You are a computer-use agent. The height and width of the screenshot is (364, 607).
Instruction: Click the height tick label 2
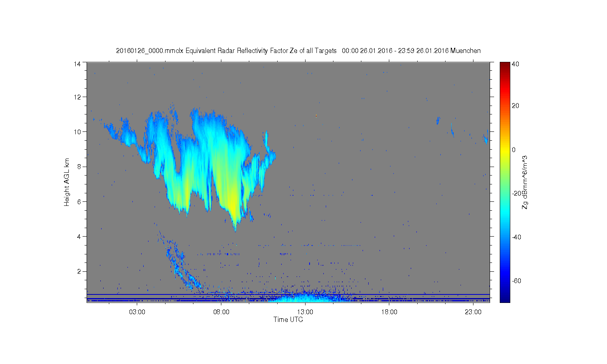(79, 271)
